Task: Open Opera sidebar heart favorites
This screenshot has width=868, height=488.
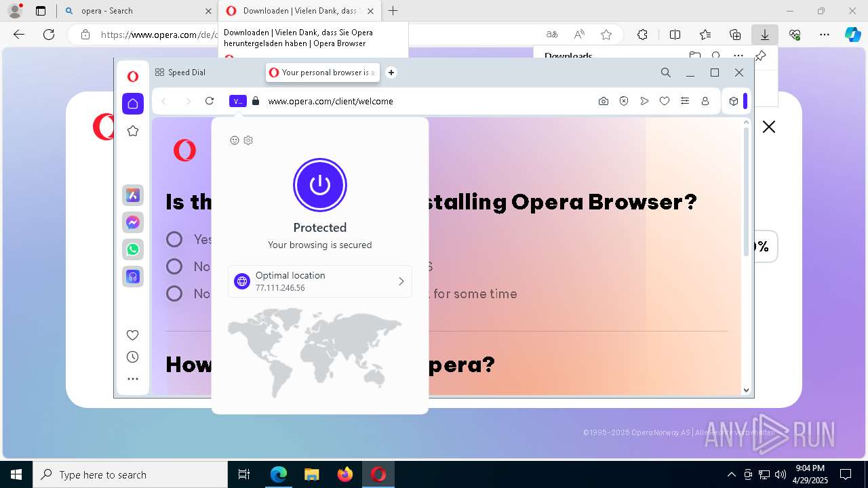Action: tap(133, 335)
